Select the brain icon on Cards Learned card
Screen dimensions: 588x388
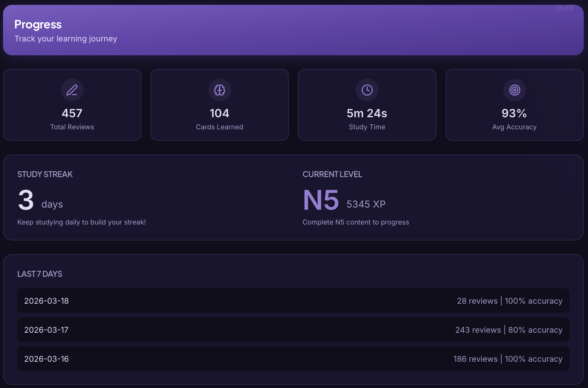(x=220, y=90)
